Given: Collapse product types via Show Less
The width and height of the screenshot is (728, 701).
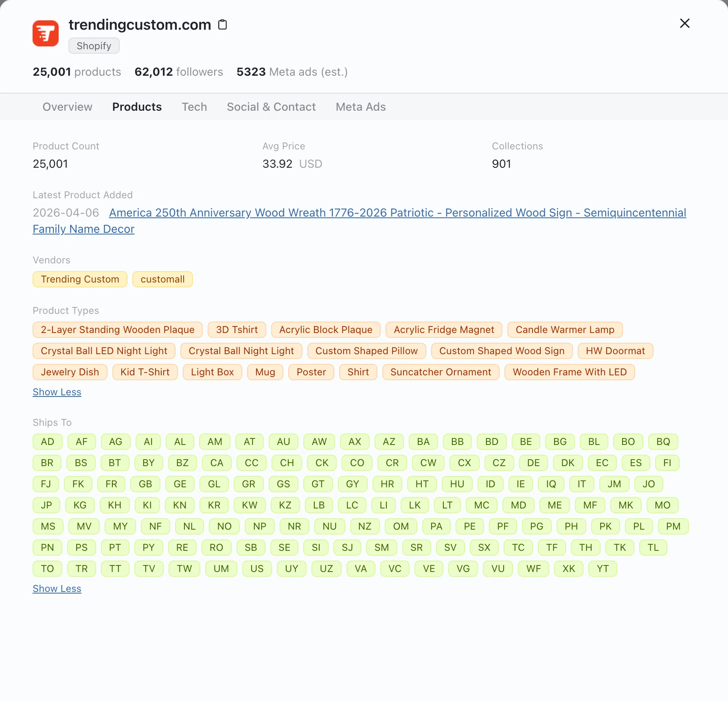Looking at the screenshot, I should [57, 392].
